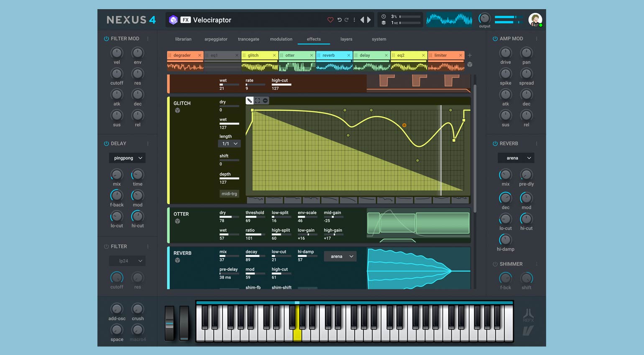Screen dimensions: 644x355
Task: Click the plus button to add a new effect
Action: pos(470,55)
